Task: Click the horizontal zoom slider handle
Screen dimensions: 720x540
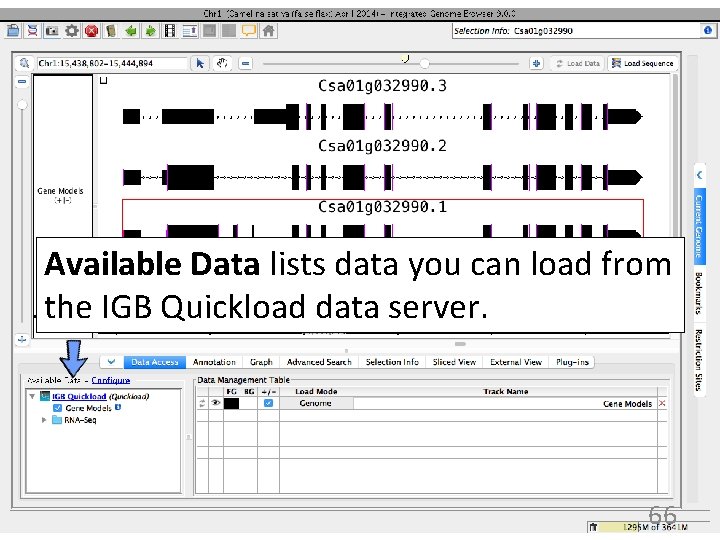Action: (425, 63)
